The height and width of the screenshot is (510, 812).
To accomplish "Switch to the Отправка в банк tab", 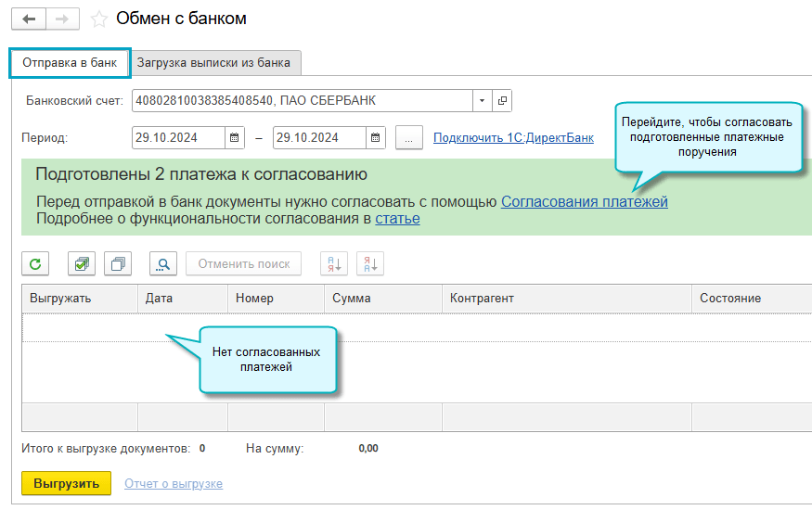I will pos(70,63).
